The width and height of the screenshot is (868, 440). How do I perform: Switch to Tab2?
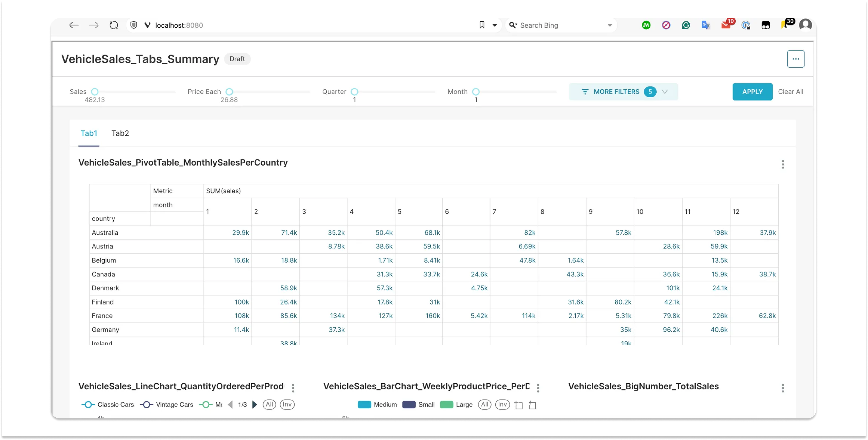pos(120,133)
